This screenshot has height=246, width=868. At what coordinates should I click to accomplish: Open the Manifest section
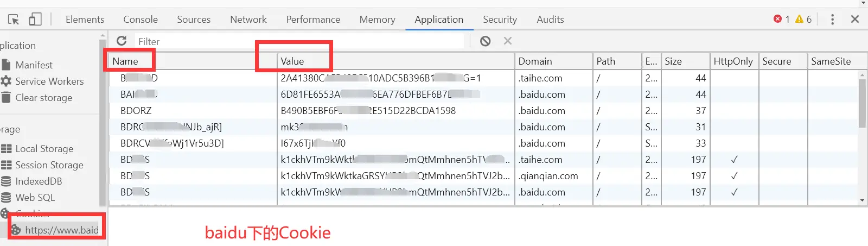coord(34,65)
